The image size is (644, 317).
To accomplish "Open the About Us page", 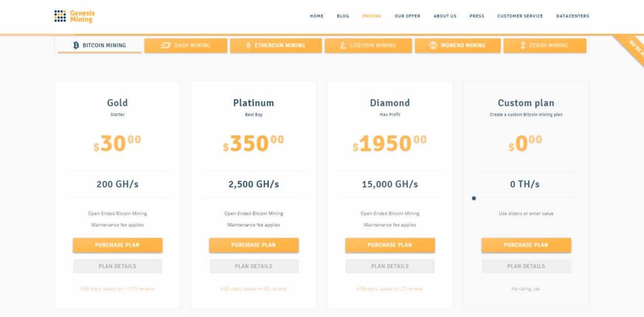I will pos(445,16).
